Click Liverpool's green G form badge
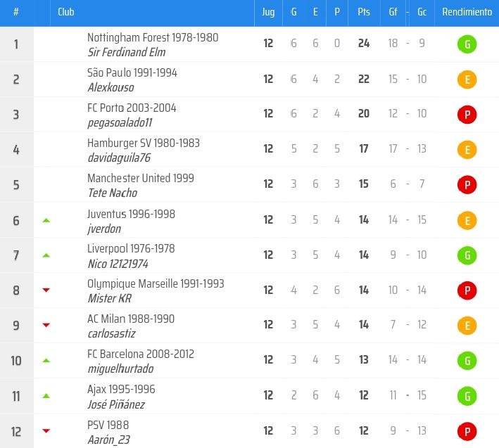The width and height of the screenshot is (499, 448). pos(467,255)
